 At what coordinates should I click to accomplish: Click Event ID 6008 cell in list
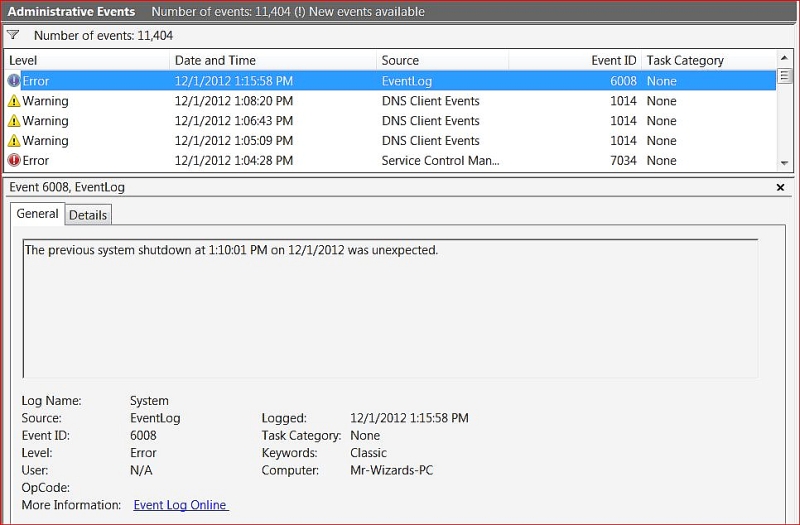tap(623, 81)
